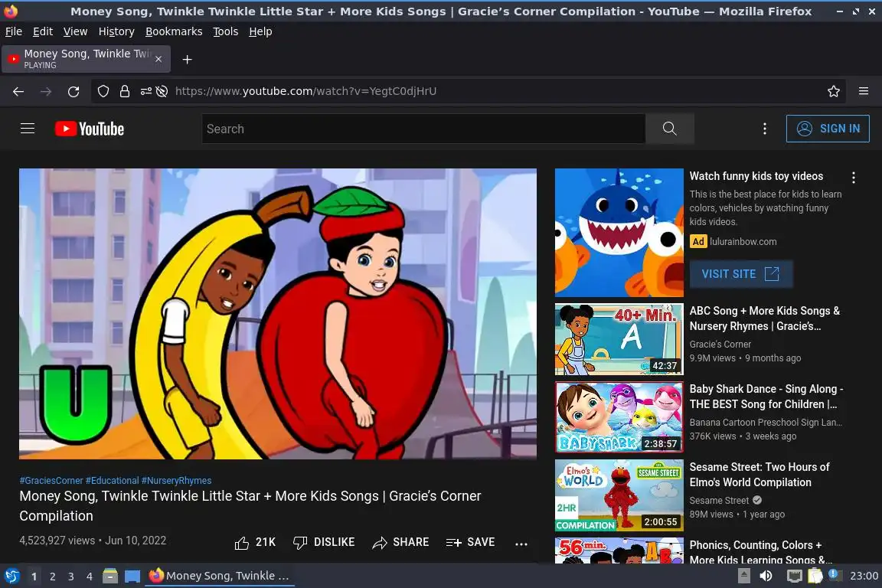Click the network tray icon

pos(794,576)
